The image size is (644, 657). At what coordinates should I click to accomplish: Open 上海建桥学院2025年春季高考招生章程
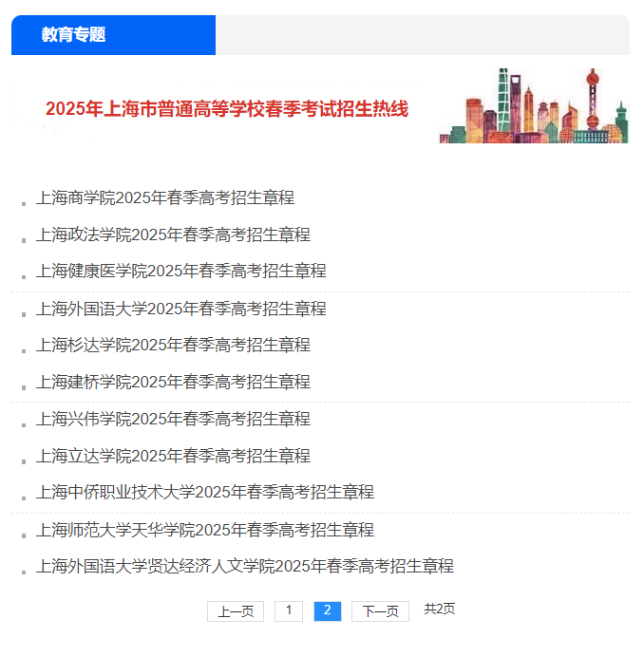[173, 382]
